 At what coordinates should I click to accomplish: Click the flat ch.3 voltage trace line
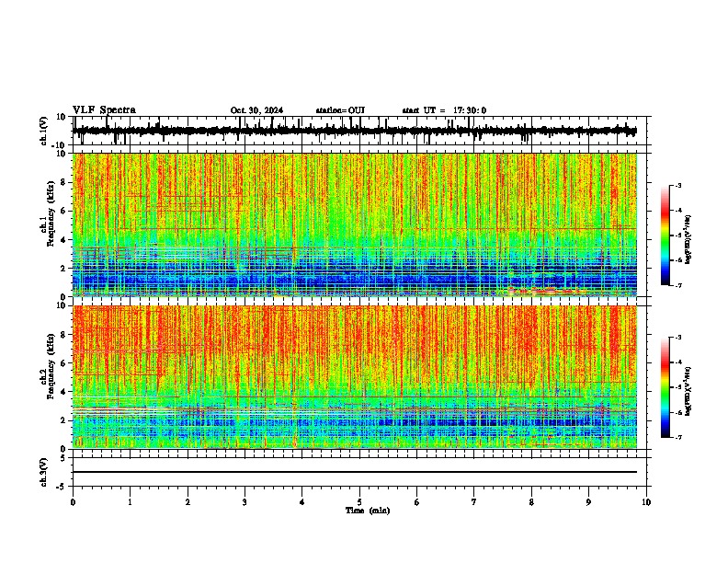click(355, 472)
